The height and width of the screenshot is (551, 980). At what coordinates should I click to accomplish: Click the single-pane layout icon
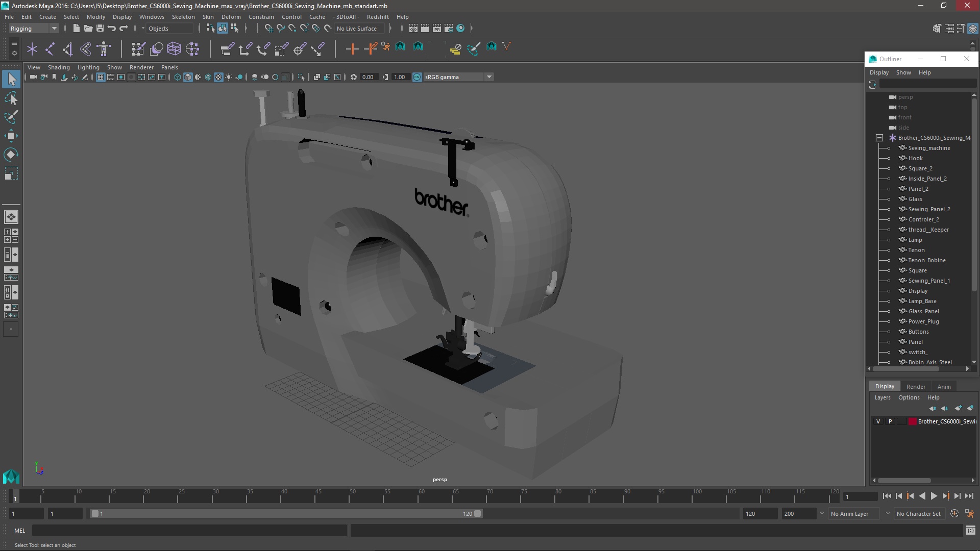pyautogui.click(x=11, y=217)
